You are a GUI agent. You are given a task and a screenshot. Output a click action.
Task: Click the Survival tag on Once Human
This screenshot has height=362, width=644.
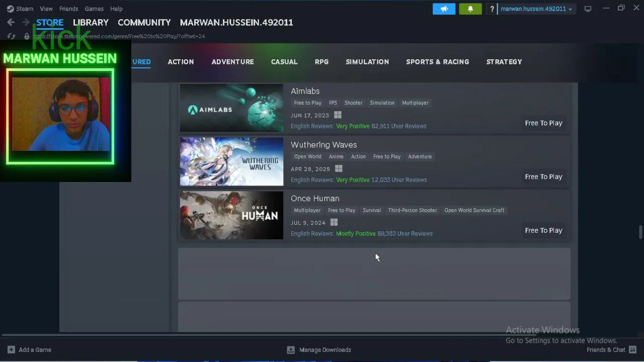372,210
